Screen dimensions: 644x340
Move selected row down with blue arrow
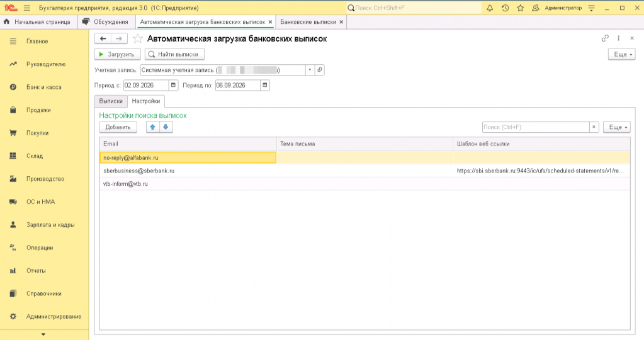[x=166, y=127]
